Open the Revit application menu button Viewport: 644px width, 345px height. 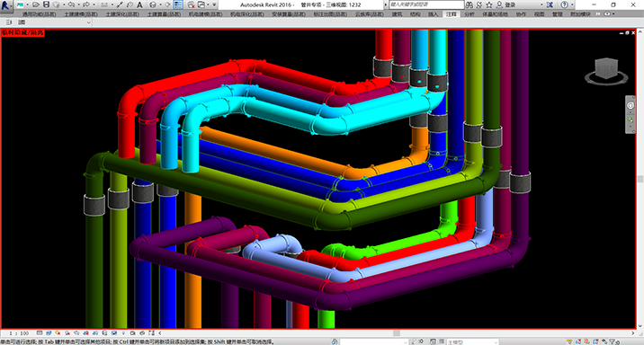point(5,5)
